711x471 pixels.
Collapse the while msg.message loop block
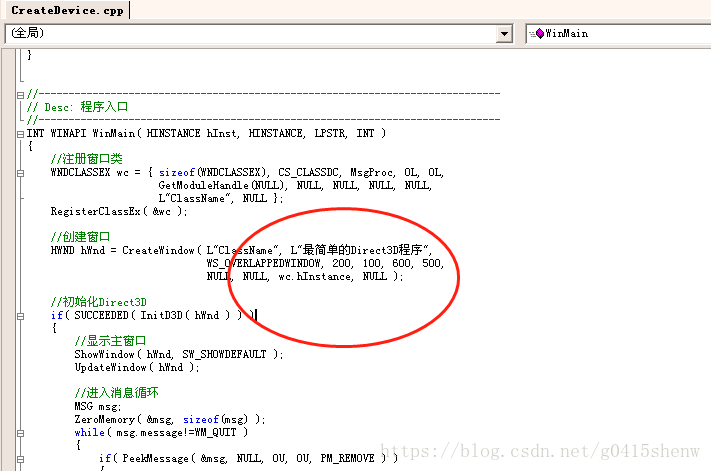pyautogui.click(x=20, y=433)
